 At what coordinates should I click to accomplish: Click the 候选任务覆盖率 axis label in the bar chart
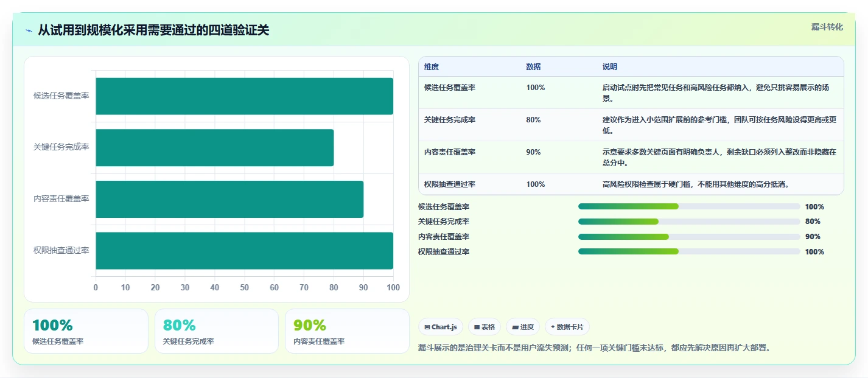(61, 96)
